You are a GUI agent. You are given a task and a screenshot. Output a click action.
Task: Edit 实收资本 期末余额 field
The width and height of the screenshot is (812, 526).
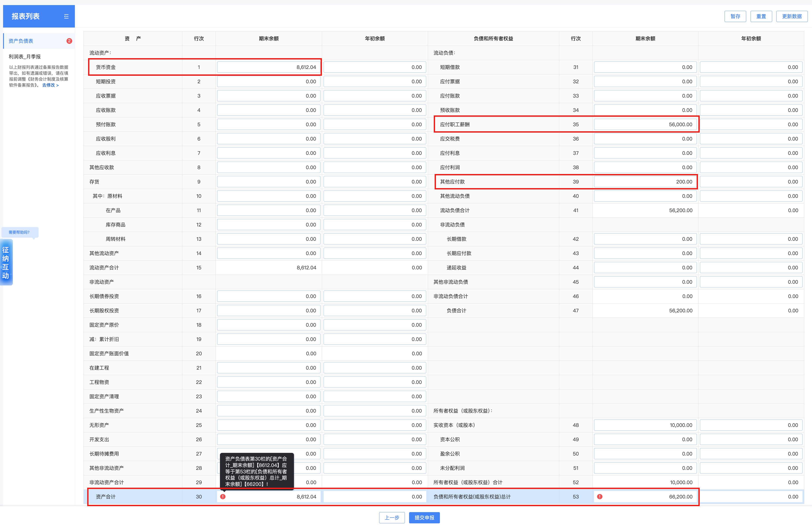tap(645, 425)
